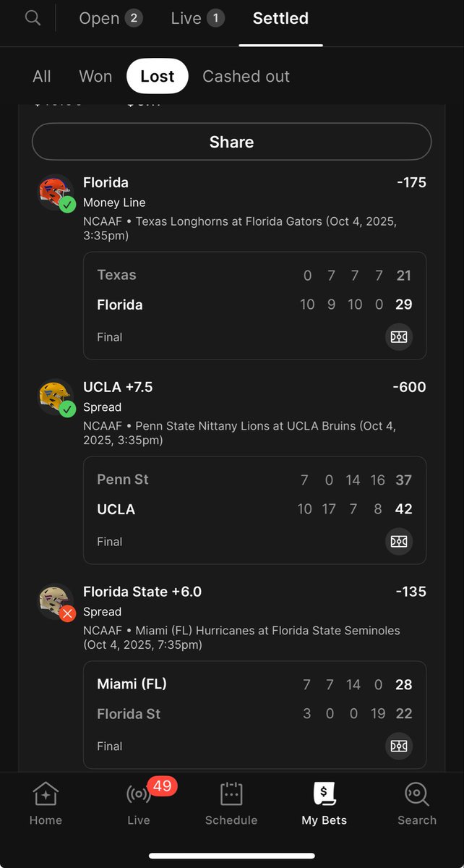
Task: Tap the Florida State helmet icon
Action: point(56,602)
